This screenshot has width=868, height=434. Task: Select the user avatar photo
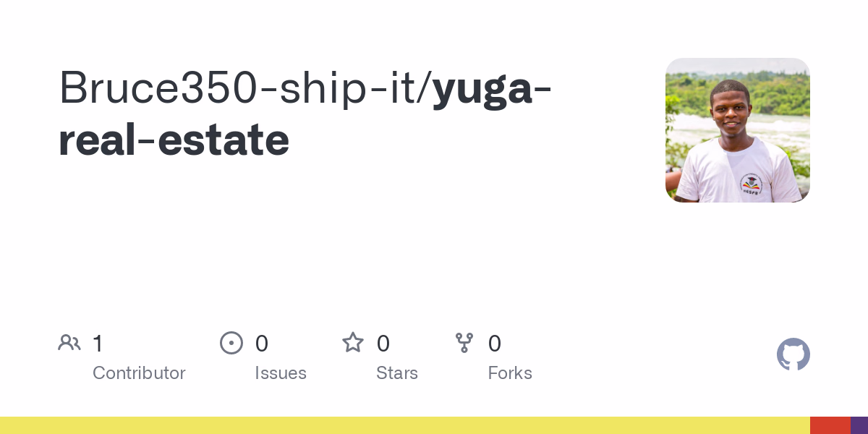(x=738, y=130)
